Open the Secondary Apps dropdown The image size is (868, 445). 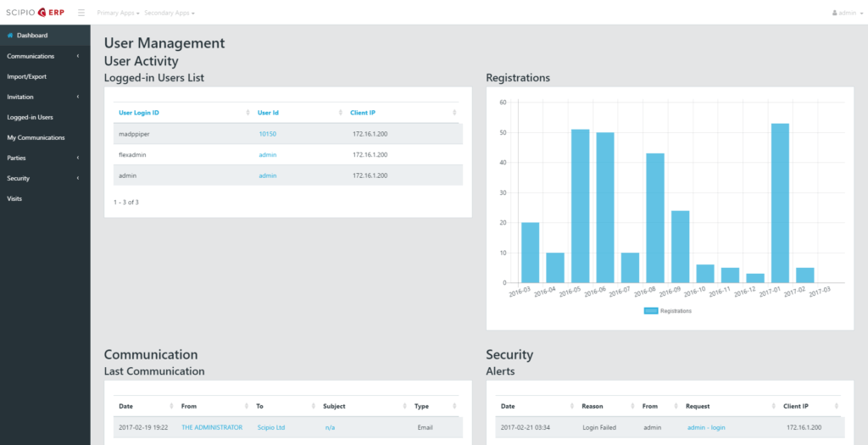(x=169, y=14)
